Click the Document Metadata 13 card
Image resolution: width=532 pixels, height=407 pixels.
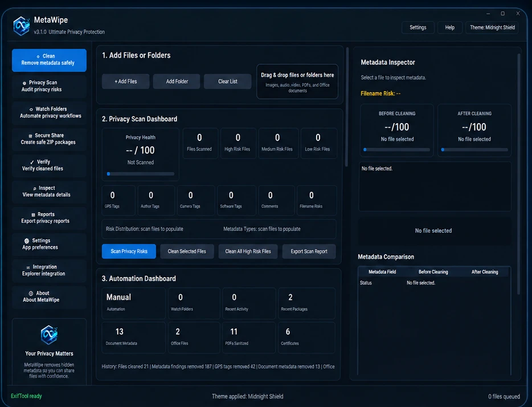point(134,338)
